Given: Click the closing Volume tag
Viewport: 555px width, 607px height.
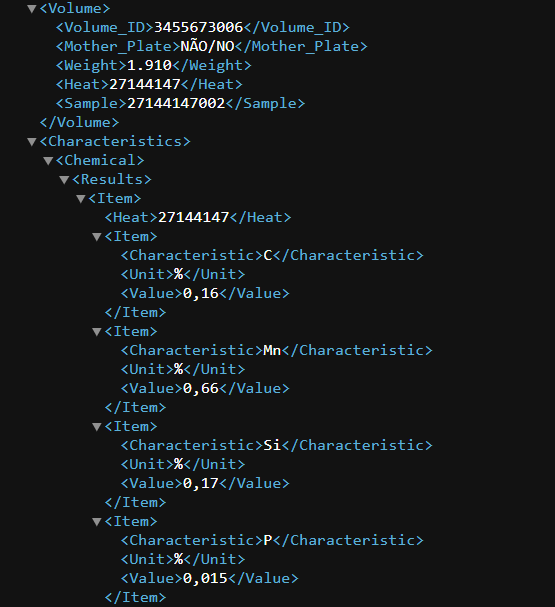Looking at the screenshot, I should pyautogui.click(x=79, y=122).
